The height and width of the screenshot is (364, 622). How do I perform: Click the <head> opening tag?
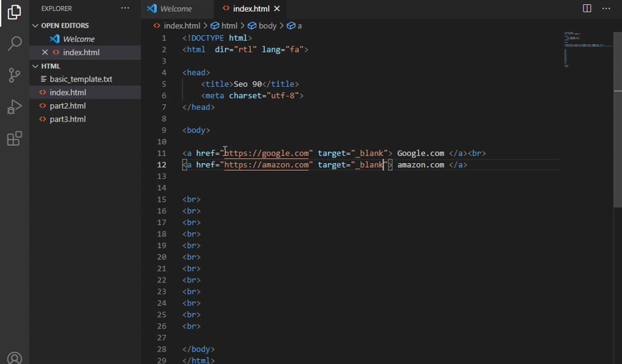(x=196, y=73)
